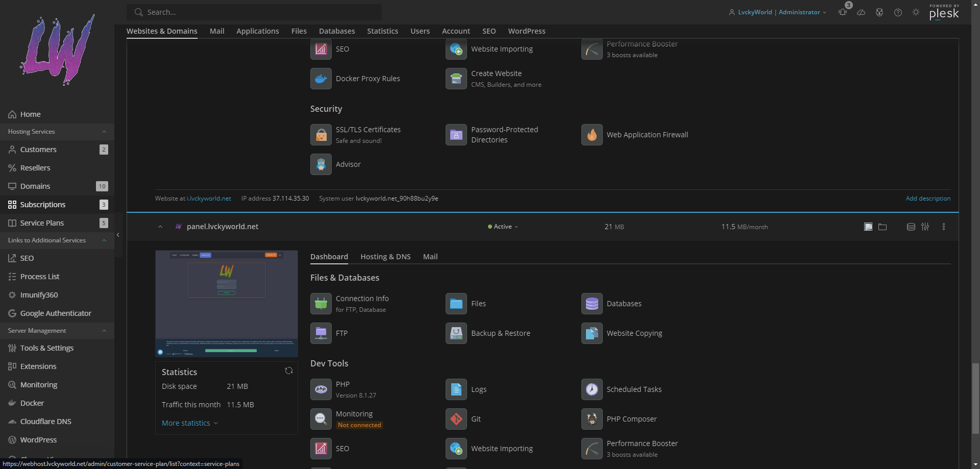
Task: Click the panel.lvckyworld.net site preview thumbnail
Action: (x=227, y=303)
